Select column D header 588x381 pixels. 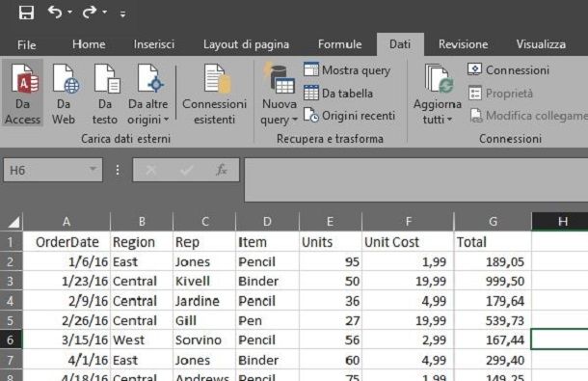(267, 222)
